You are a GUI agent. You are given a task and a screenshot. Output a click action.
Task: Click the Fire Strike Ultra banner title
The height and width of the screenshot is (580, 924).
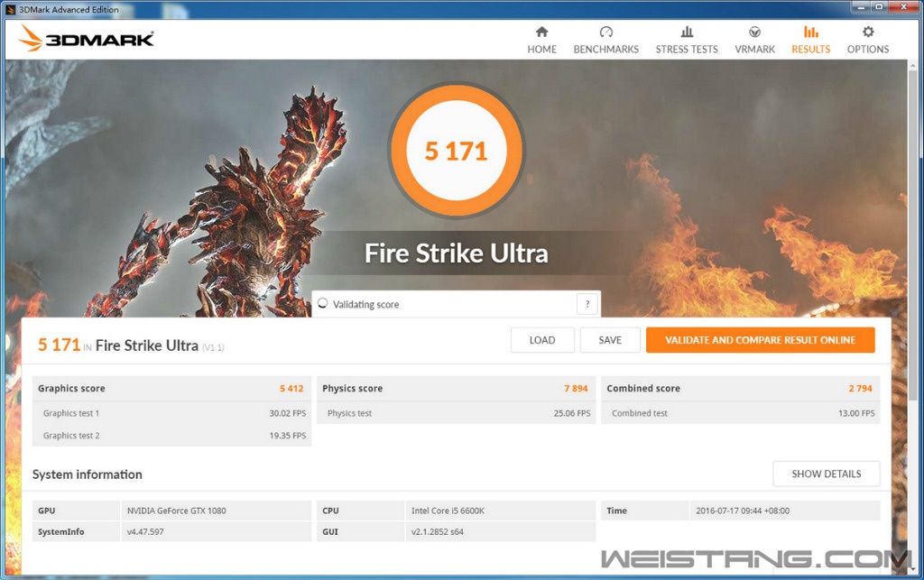(x=456, y=253)
